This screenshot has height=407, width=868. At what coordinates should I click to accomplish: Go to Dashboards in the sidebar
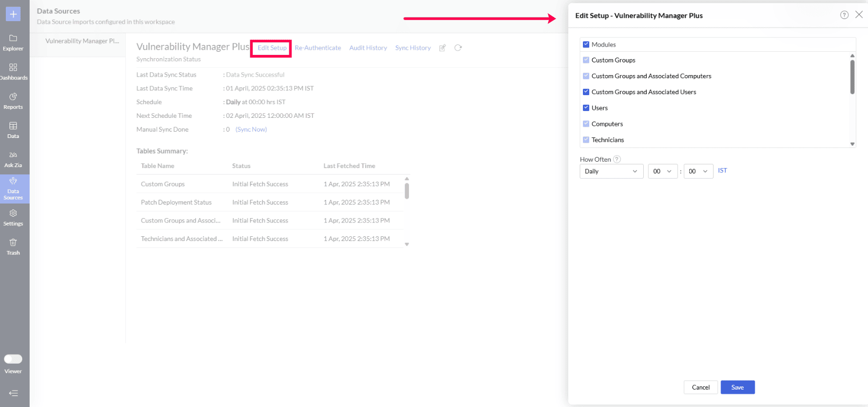[x=13, y=72]
